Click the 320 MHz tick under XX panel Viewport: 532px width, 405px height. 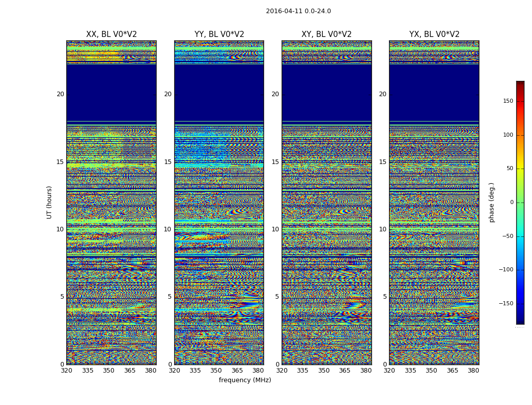pos(66,371)
